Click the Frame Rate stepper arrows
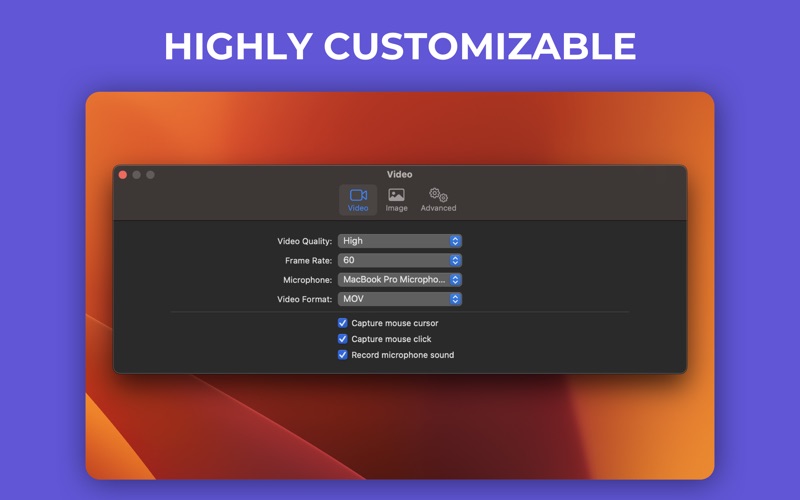 tap(455, 260)
